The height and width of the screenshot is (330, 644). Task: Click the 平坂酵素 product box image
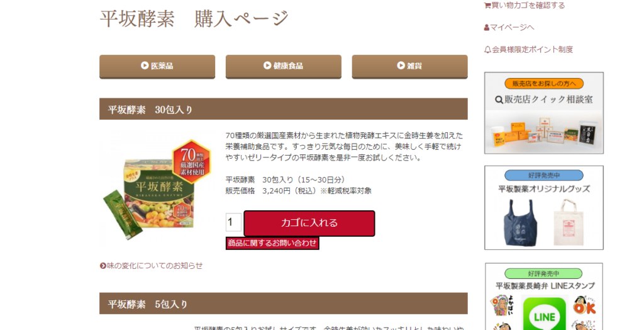tap(156, 190)
